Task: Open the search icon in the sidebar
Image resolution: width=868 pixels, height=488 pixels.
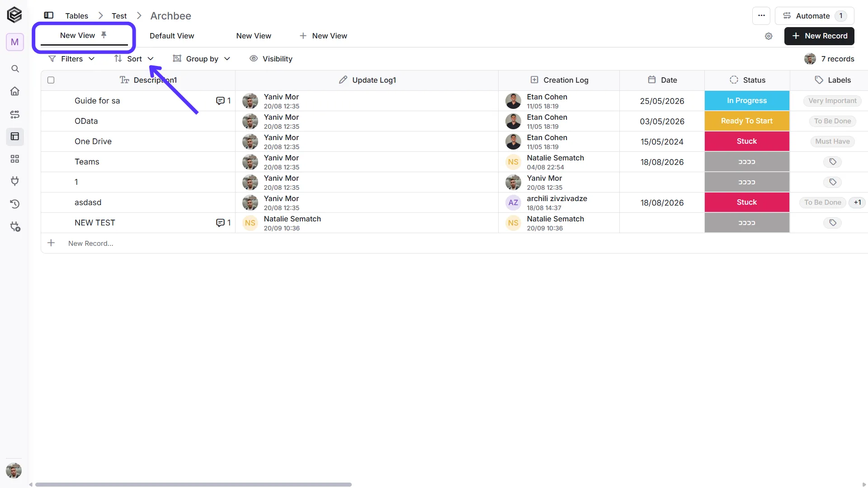Action: pos(15,69)
